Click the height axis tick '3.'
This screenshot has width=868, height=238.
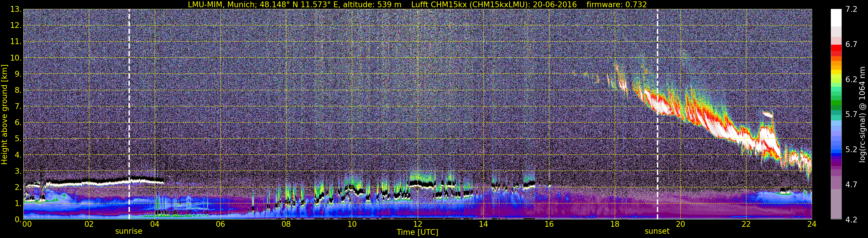tap(18, 171)
